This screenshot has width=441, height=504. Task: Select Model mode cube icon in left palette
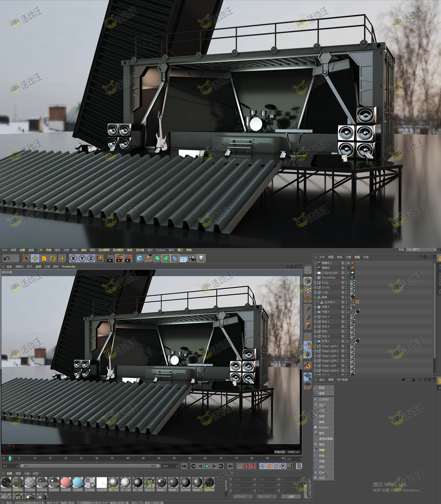click(x=308, y=281)
